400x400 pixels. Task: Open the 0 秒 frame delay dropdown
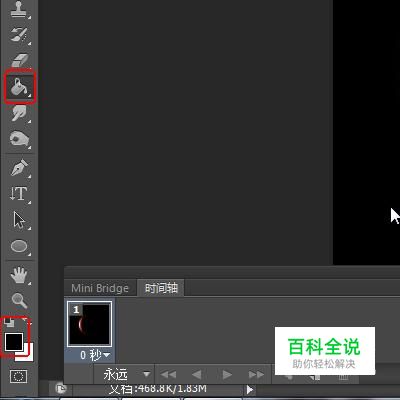coord(95,355)
